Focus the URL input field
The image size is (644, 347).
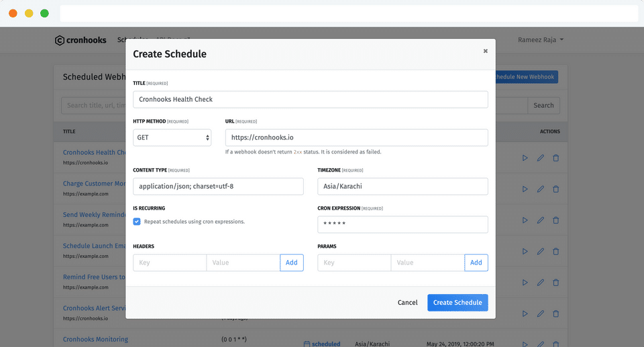pos(356,137)
